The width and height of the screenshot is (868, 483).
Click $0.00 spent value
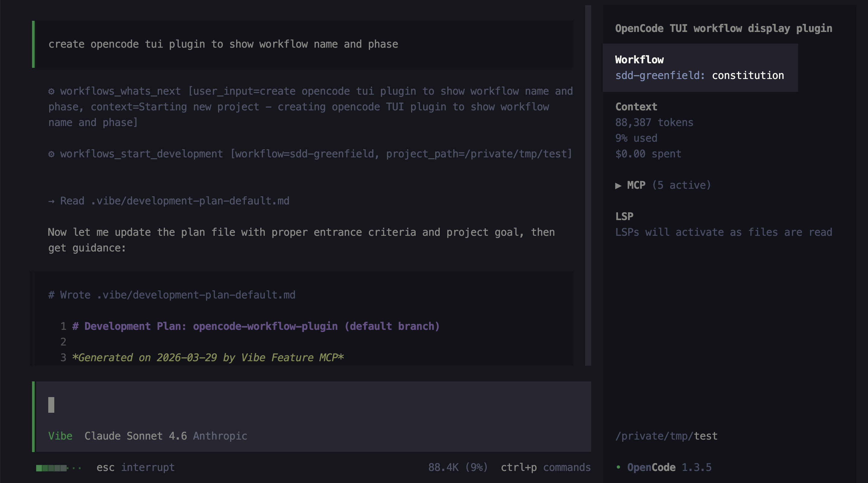coord(648,154)
